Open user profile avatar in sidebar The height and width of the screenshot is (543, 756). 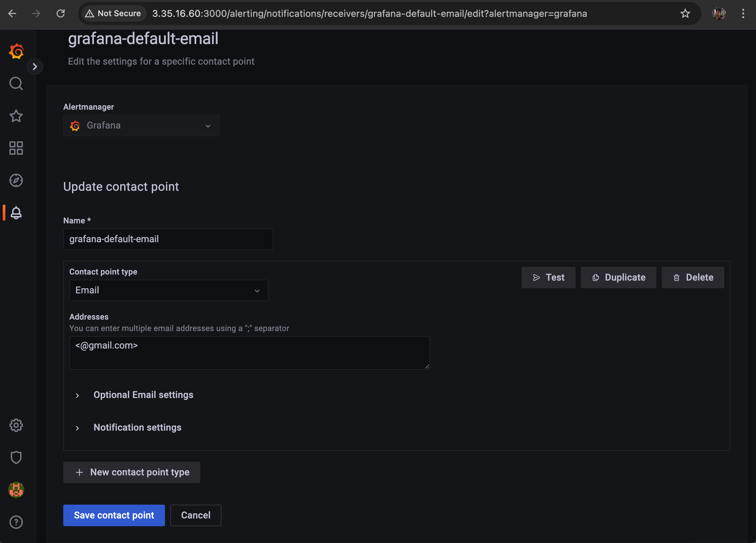pyautogui.click(x=16, y=490)
